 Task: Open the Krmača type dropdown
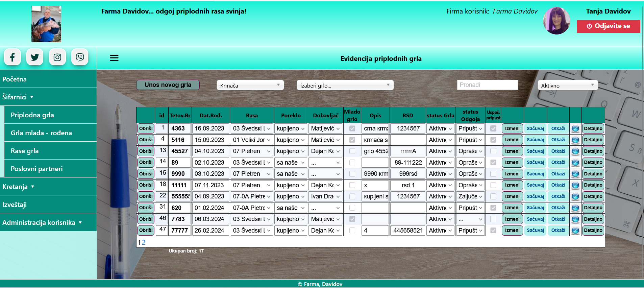click(250, 85)
